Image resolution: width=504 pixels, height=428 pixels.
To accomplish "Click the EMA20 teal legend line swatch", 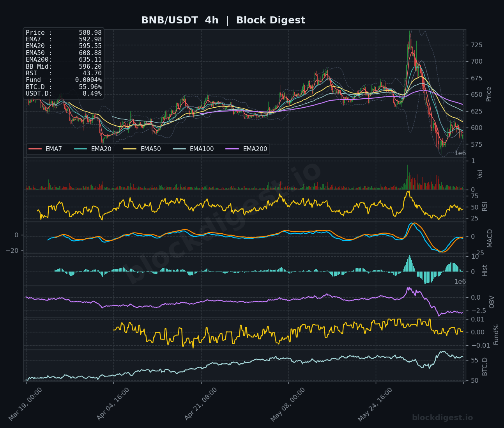I will click(81, 149).
